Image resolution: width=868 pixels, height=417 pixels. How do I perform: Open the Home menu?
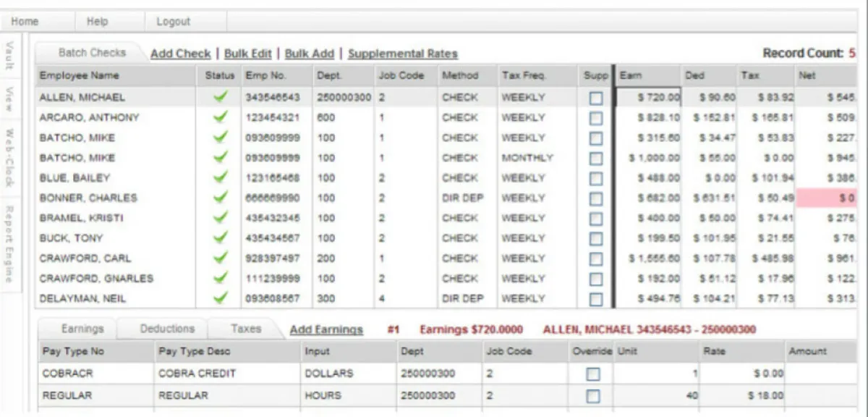(x=25, y=22)
